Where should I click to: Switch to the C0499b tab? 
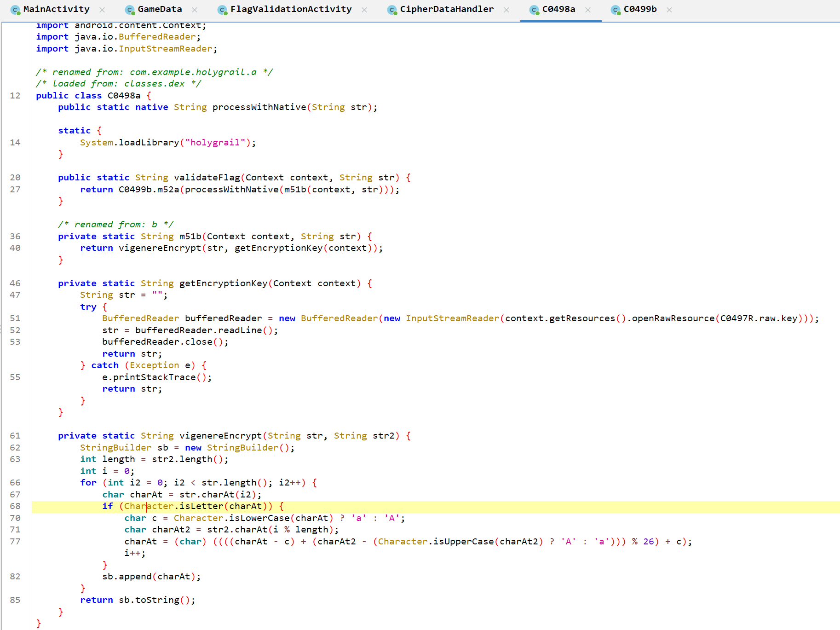click(x=640, y=9)
